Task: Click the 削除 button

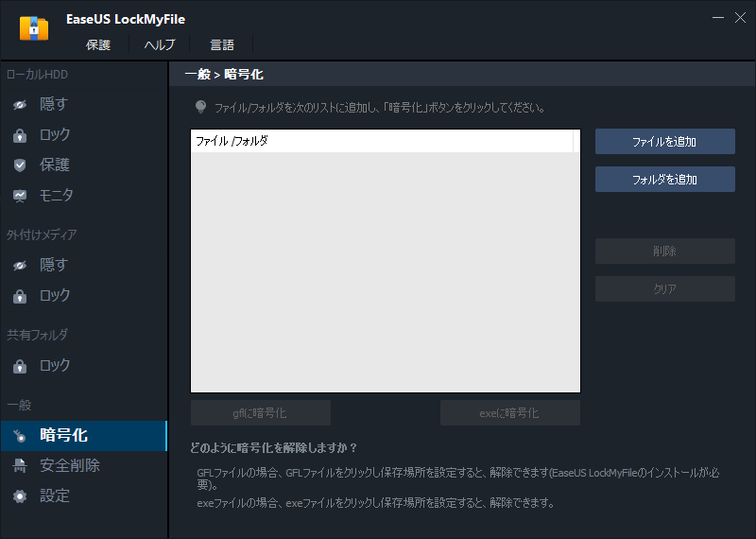Action: click(x=665, y=251)
